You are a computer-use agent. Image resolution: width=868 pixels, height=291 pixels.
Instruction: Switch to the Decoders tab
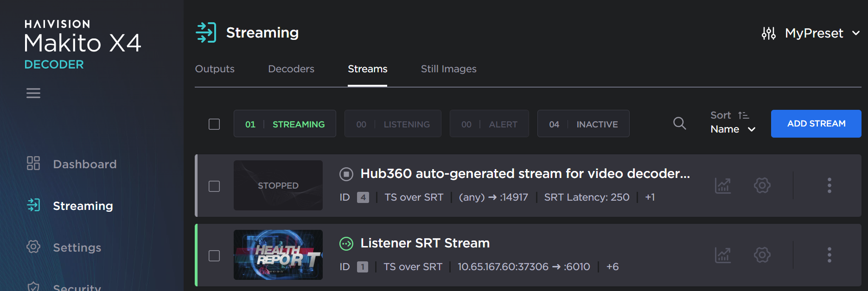291,69
